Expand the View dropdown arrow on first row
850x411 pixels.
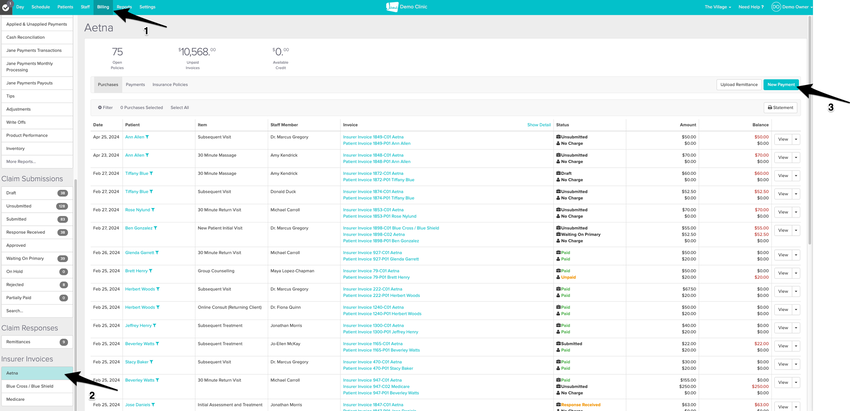tap(796, 139)
